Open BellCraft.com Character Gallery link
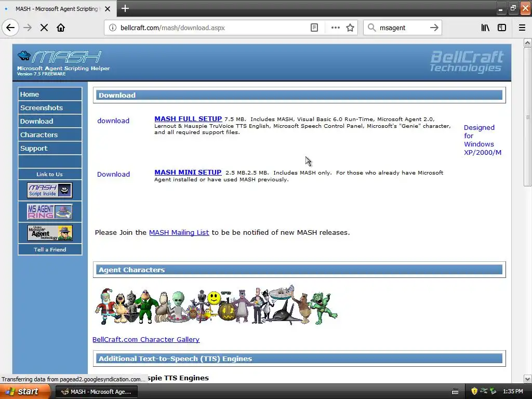Viewport: 532px width, 399px height. point(146,339)
